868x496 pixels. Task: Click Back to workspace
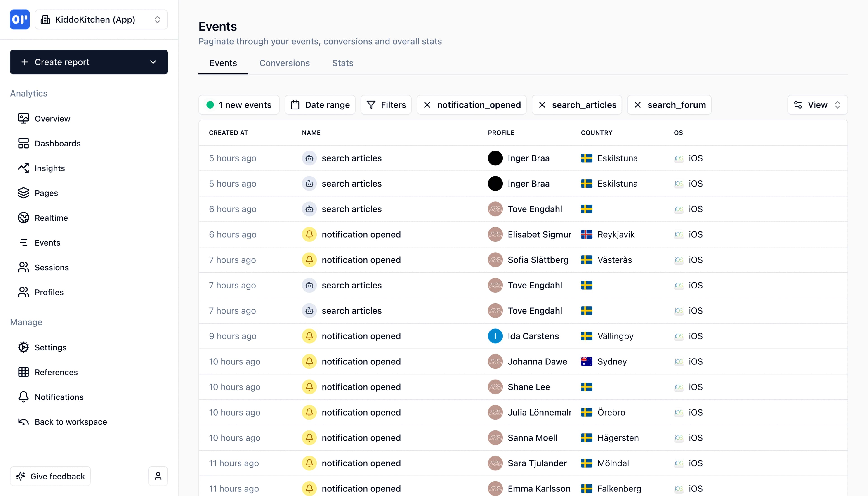point(71,422)
